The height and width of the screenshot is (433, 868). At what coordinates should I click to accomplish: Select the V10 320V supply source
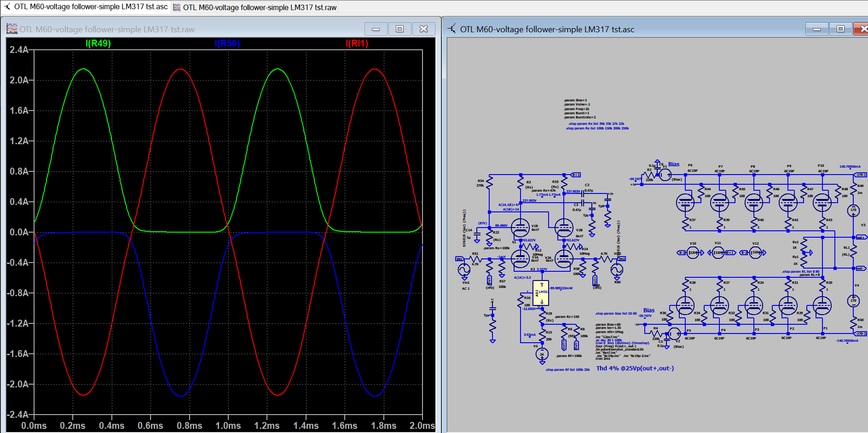693,252
